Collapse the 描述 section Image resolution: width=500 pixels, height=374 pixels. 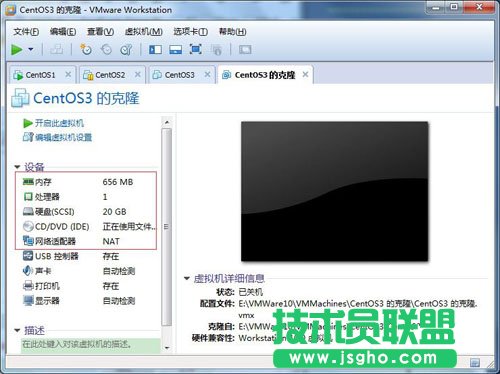(17, 330)
